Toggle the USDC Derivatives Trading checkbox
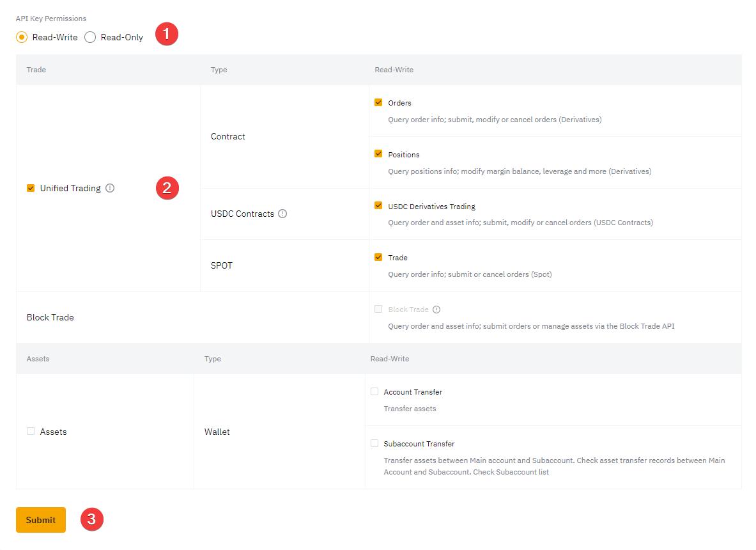Viewport: 756px width, 550px height. click(x=378, y=206)
